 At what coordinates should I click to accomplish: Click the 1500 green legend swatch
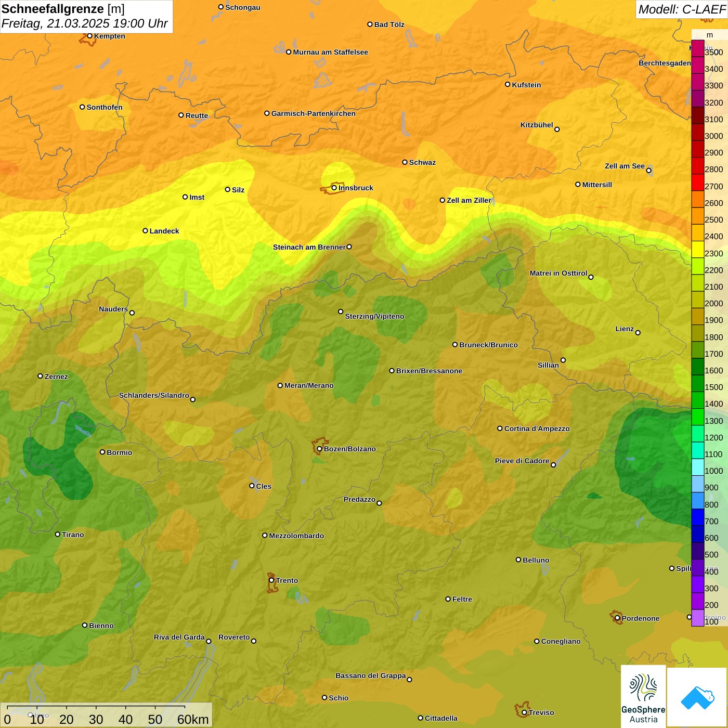pos(698,384)
